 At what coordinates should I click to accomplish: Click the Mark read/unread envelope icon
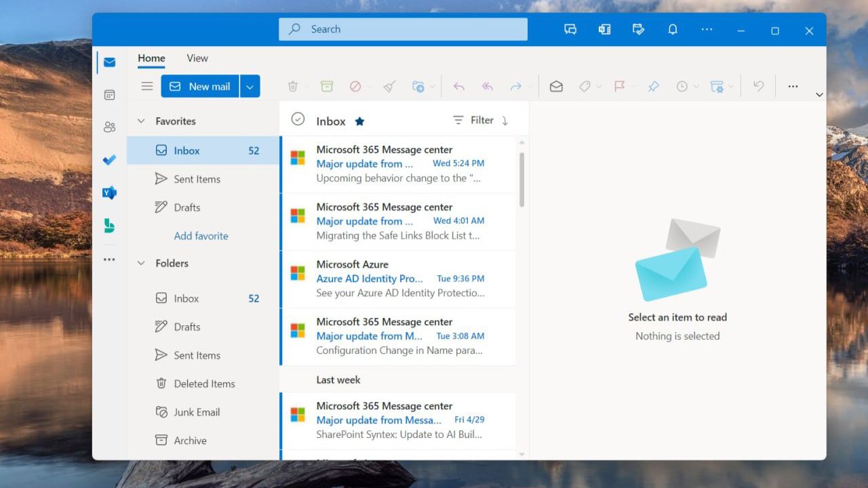point(556,86)
